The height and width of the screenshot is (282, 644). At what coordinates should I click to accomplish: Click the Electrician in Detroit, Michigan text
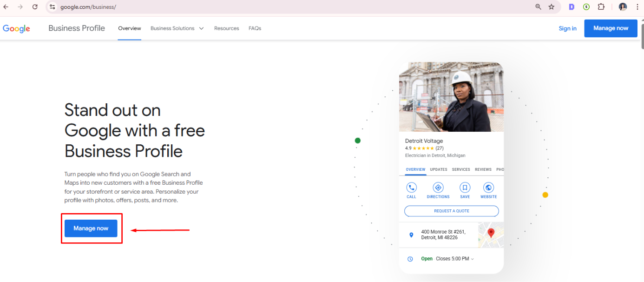pyautogui.click(x=435, y=155)
